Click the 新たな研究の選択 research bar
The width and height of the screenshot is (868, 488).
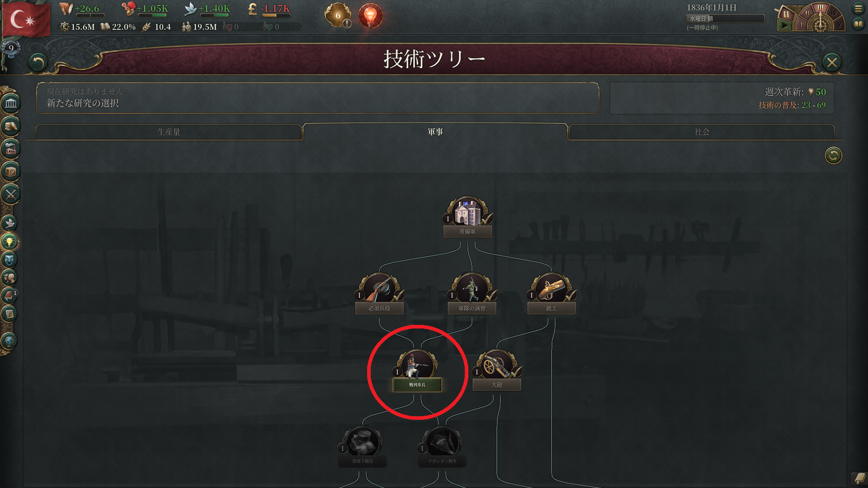[x=318, y=98]
